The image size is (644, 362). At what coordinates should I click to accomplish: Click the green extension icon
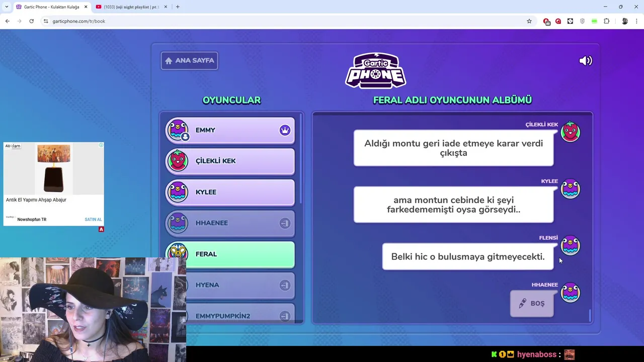594,21
